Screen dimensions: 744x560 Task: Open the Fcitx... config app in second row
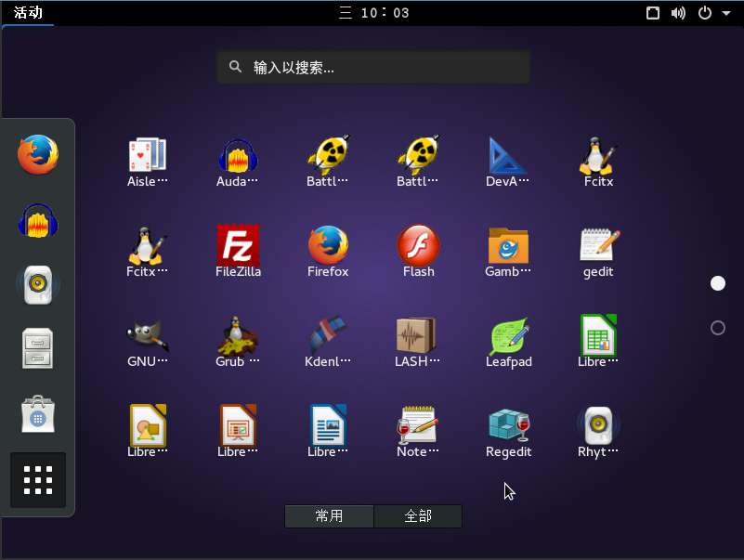(147, 252)
